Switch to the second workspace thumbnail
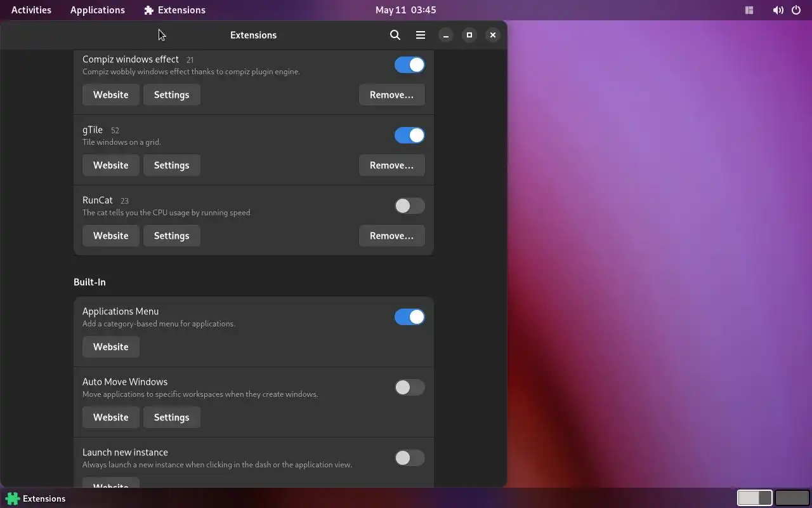 click(792, 498)
